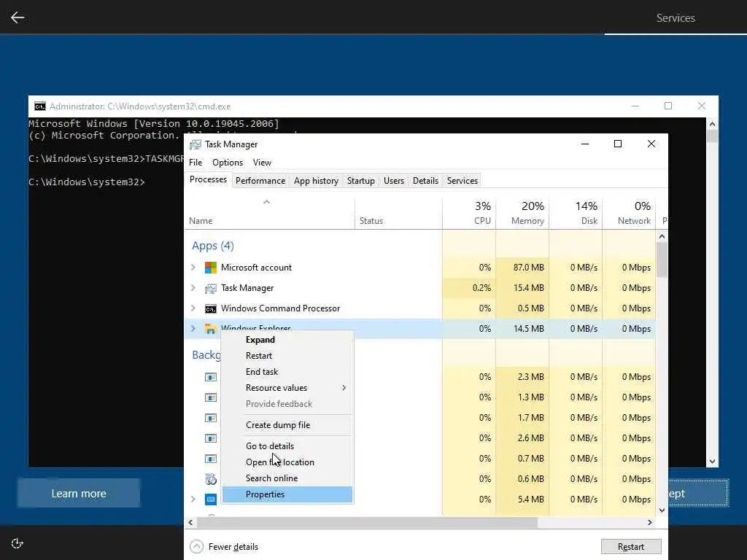Image resolution: width=747 pixels, height=560 pixels.
Task: Choose Go to details in context menu
Action: coord(287,446)
